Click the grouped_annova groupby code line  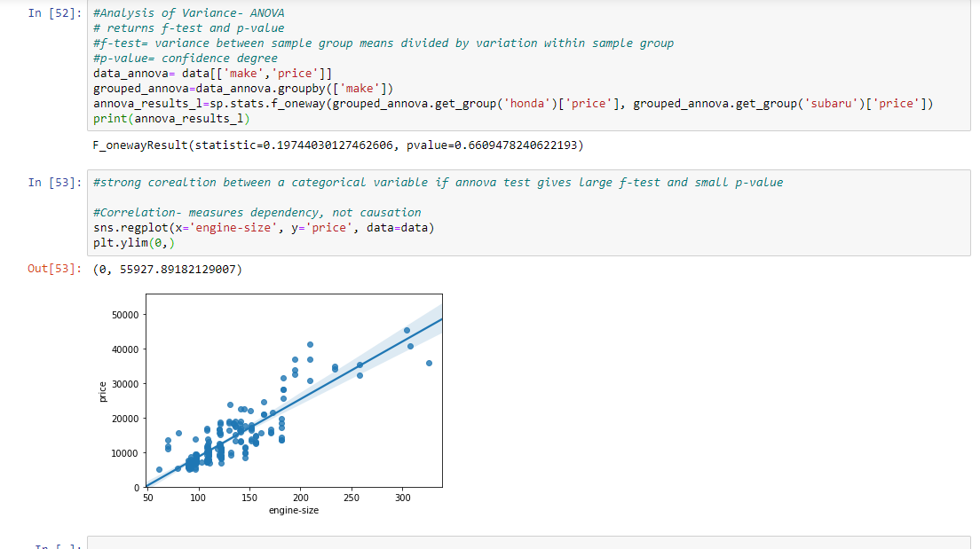243,88
